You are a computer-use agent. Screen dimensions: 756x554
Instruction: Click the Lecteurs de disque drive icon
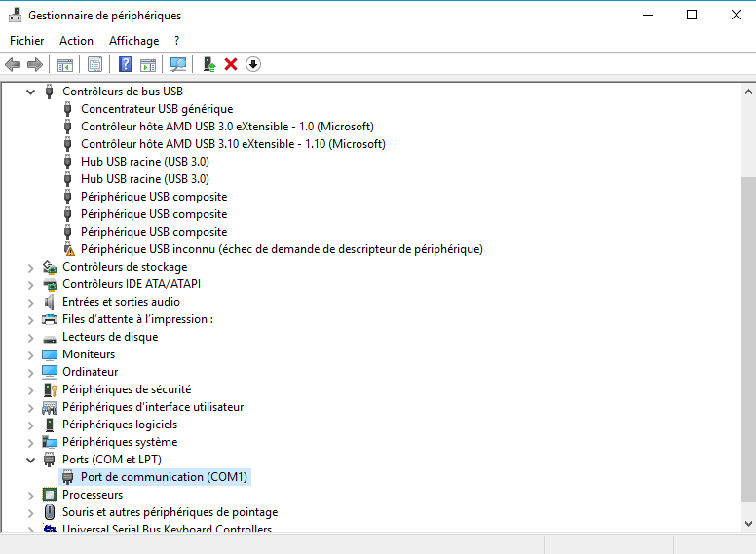coord(50,339)
